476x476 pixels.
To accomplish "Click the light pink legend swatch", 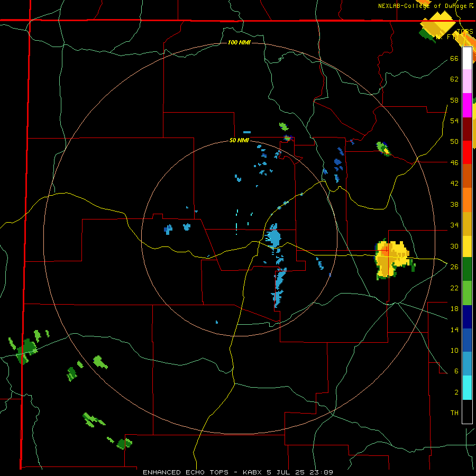I will point(467,81).
